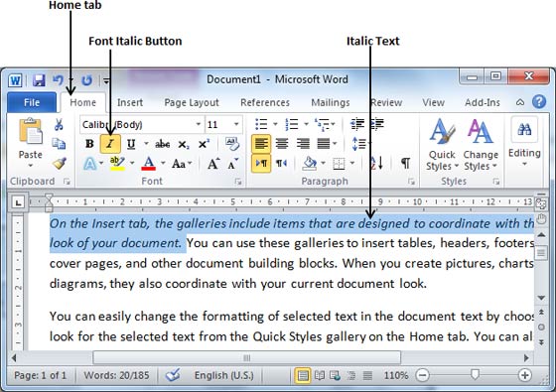This screenshot has height=392, width=556.
Task: Click the Paste clipboard icon
Action: coord(30,132)
